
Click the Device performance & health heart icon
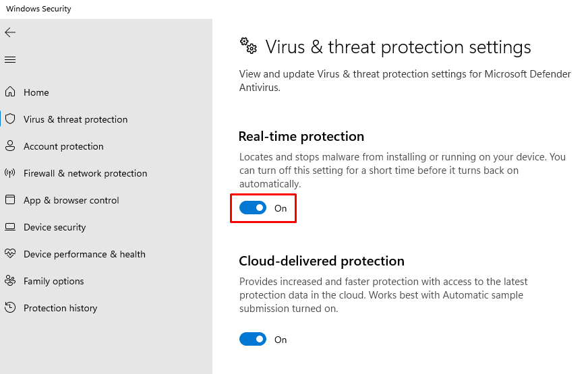[x=10, y=254]
